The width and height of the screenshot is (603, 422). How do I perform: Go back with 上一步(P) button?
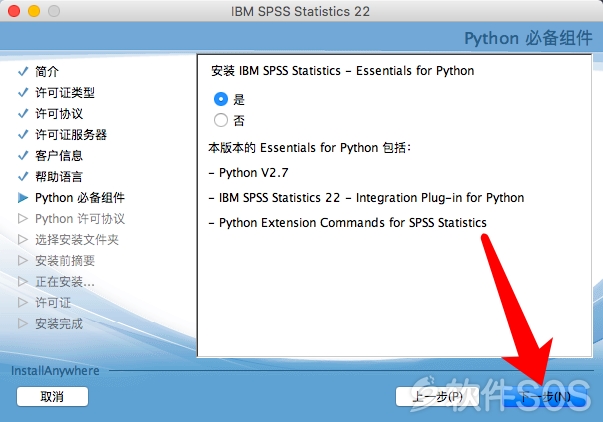(437, 396)
